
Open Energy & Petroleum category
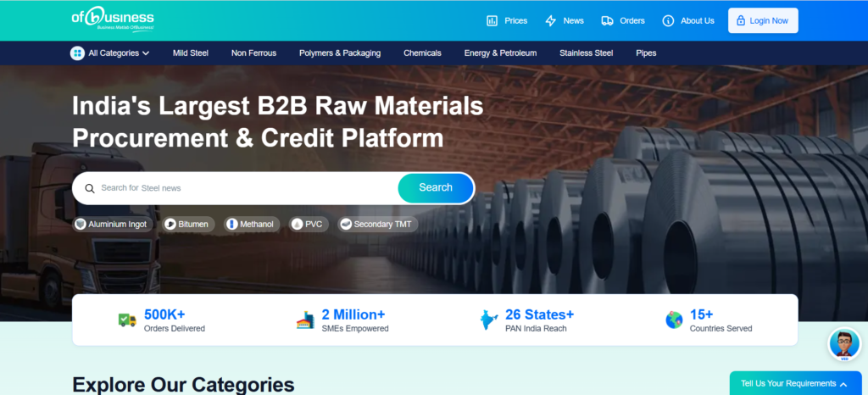pyautogui.click(x=500, y=53)
